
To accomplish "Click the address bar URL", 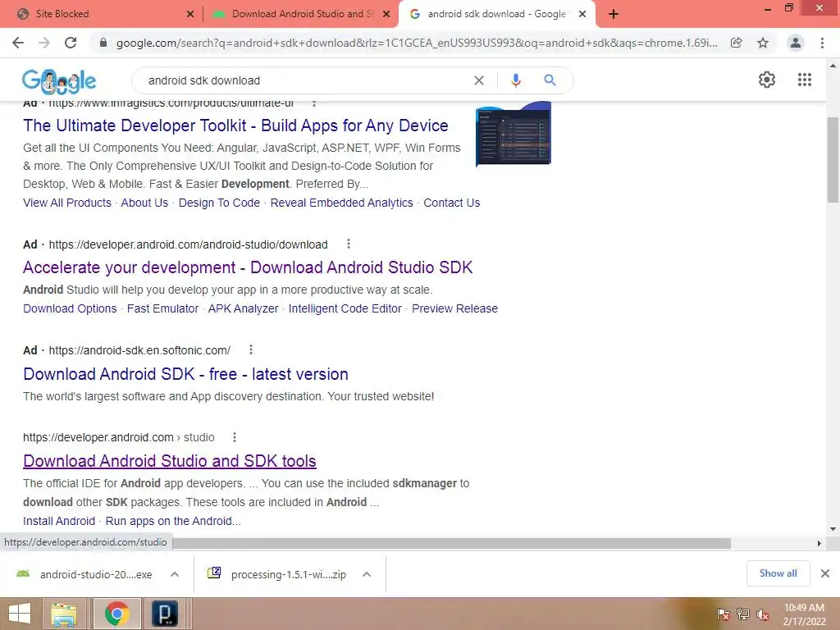I will 417,43.
